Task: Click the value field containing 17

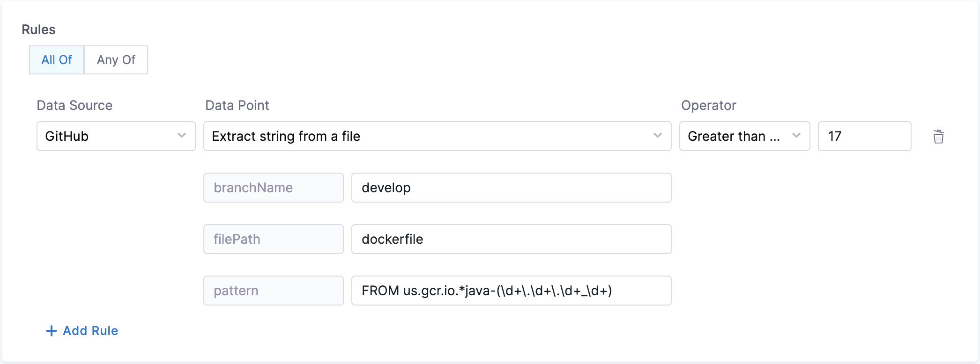Action: 864,136
